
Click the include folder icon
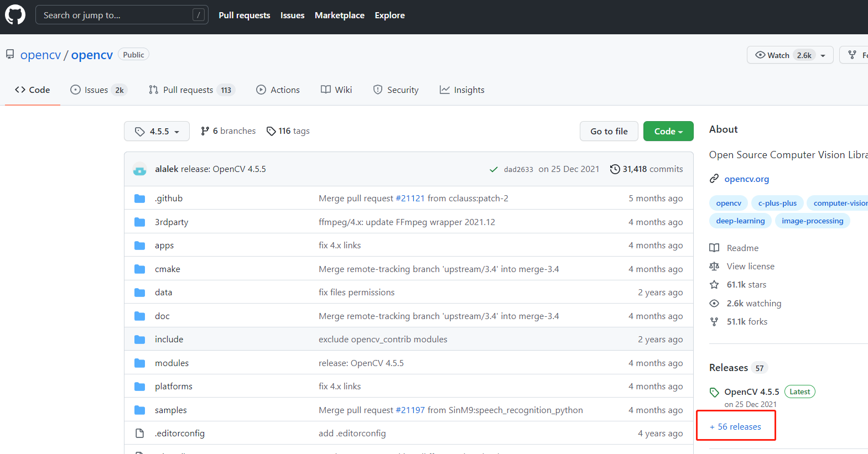coord(140,340)
